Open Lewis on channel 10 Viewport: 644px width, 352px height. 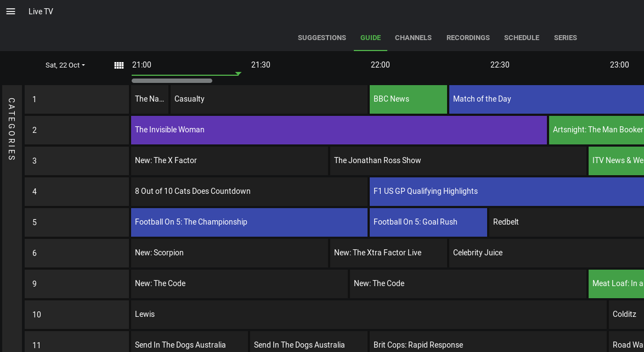point(369,314)
